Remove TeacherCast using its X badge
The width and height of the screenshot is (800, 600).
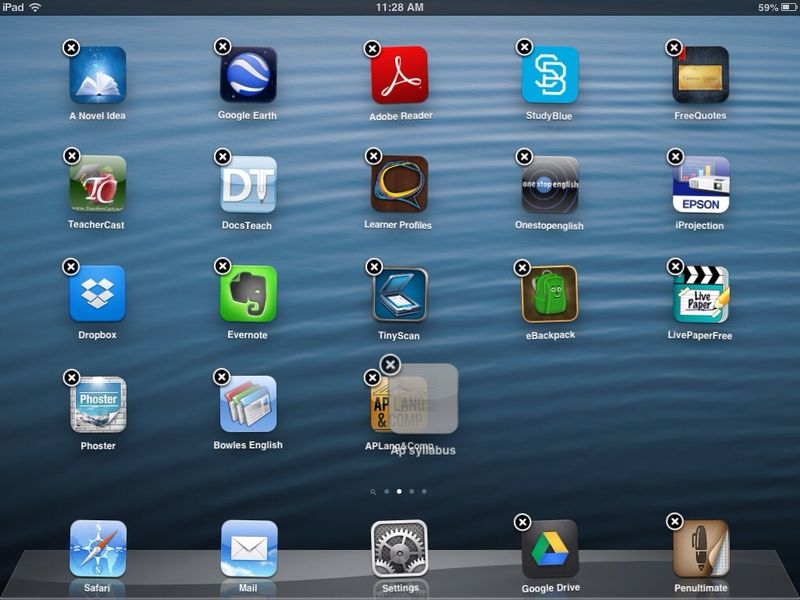(x=71, y=156)
